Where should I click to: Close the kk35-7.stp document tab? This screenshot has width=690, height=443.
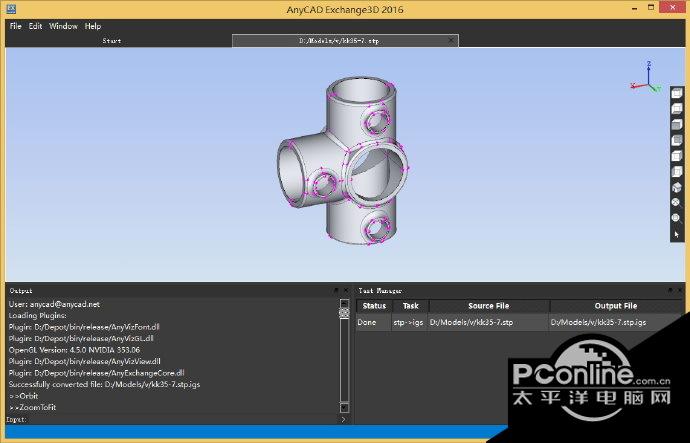451,40
